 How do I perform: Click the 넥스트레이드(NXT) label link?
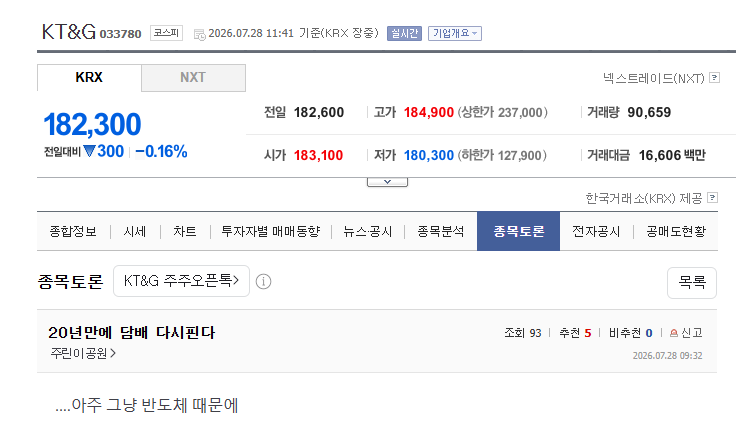pyautogui.click(x=654, y=78)
